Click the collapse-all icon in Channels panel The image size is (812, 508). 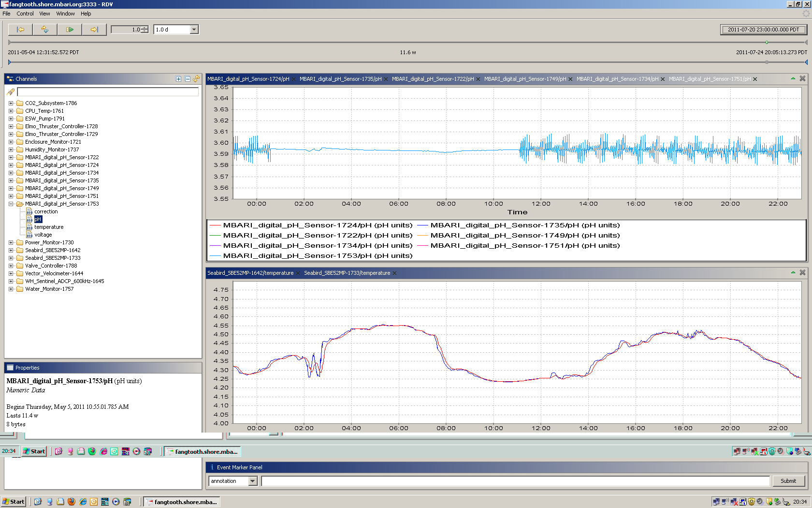(188, 79)
